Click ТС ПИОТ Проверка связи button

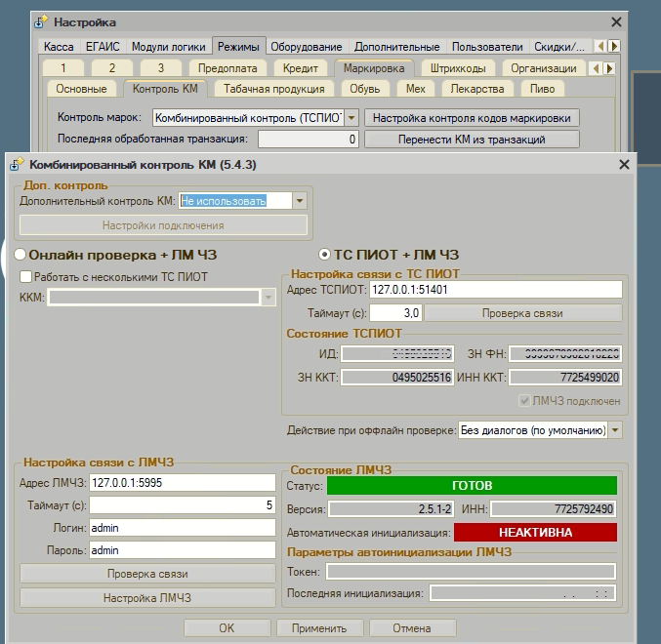pos(522,313)
